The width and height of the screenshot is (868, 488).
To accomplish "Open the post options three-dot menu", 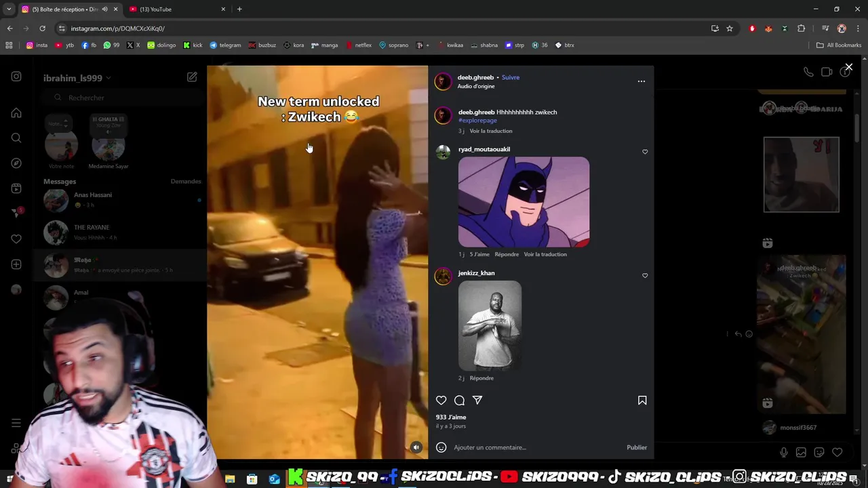I will (x=642, y=81).
